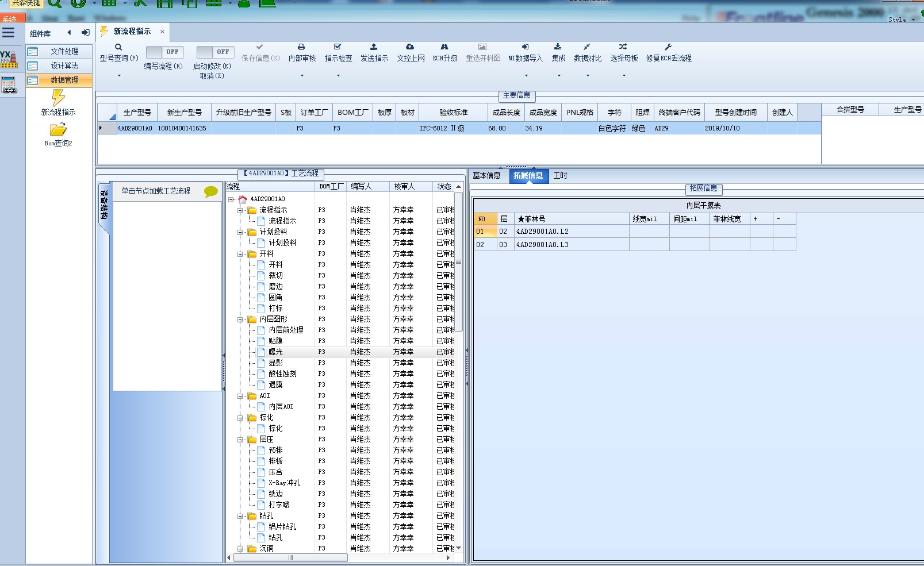The width and height of the screenshot is (924, 566).
Task: Select the 新流程指示 document tab
Action: (132, 32)
